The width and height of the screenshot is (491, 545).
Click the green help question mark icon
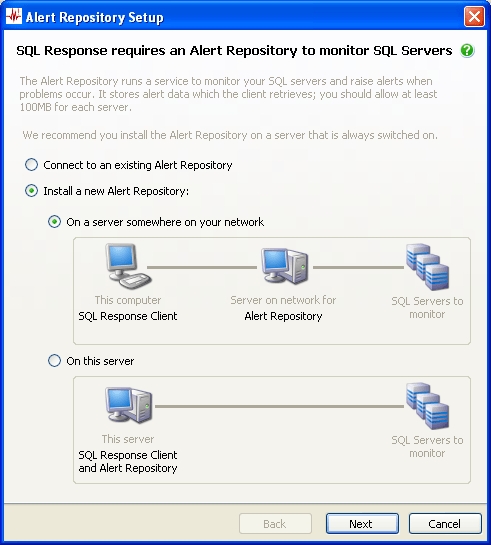coord(467,51)
